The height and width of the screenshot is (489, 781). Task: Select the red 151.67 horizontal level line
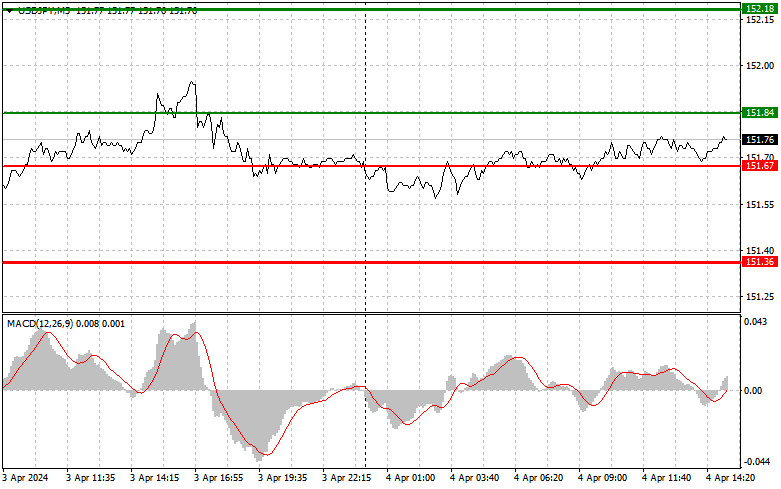pyautogui.click(x=372, y=166)
